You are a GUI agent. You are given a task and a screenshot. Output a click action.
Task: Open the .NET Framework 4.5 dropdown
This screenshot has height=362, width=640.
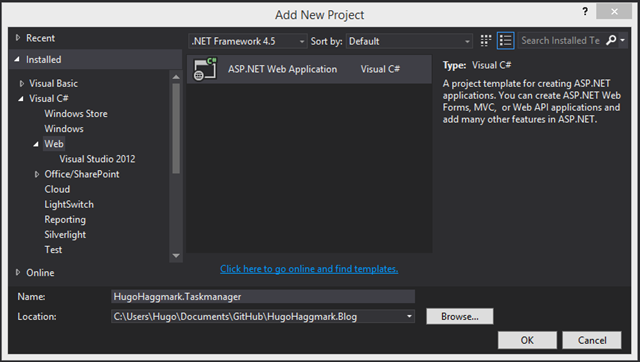(x=247, y=41)
